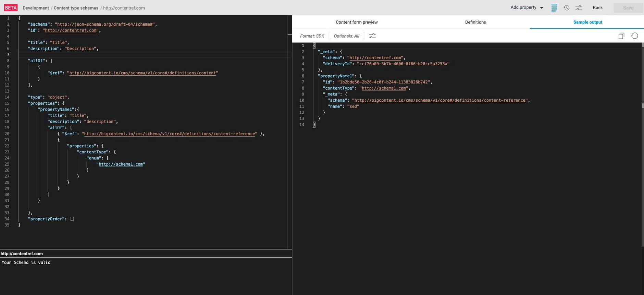The width and height of the screenshot is (644, 295).
Task: Select the Sample output tab
Action: tap(587, 22)
